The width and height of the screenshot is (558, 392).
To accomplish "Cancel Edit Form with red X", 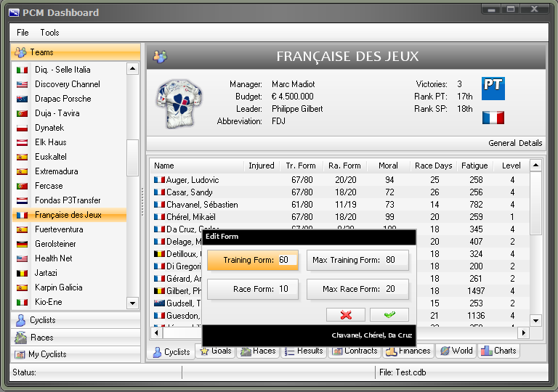I will 346,315.
